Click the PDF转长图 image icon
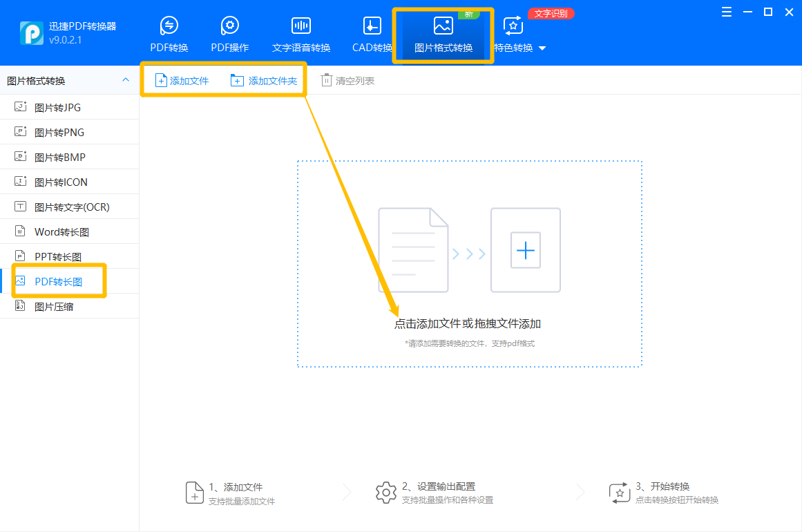Screen dimensions: 802x532 click(x=21, y=281)
